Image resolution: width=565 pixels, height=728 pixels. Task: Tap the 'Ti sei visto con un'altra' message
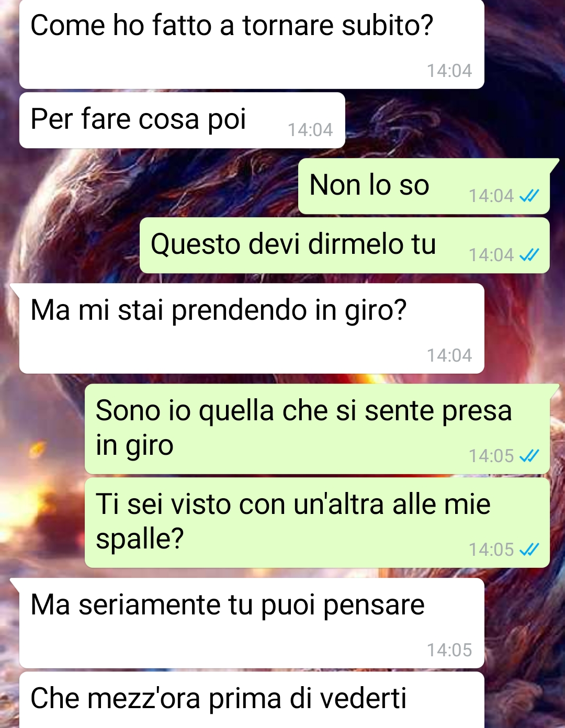click(x=317, y=522)
